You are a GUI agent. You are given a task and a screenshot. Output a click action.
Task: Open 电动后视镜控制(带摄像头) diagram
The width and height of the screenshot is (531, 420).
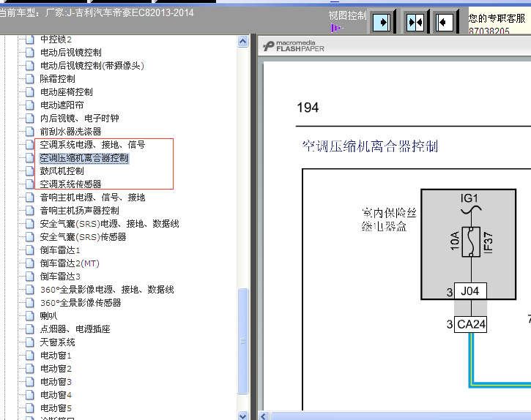click(92, 66)
